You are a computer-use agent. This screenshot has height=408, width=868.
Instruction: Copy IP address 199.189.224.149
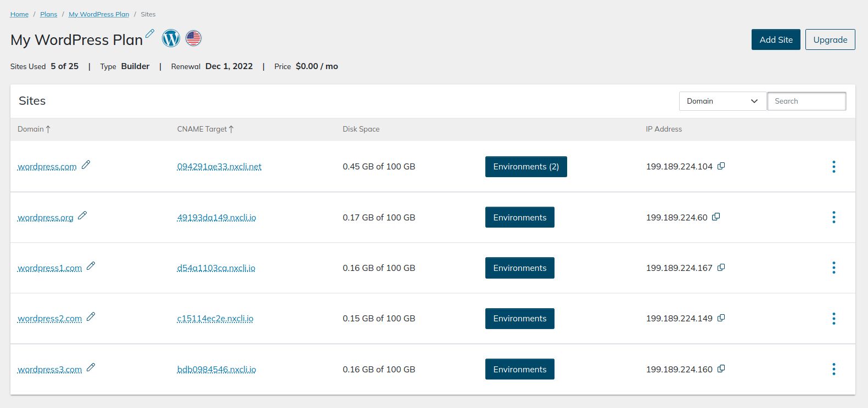[721, 318]
